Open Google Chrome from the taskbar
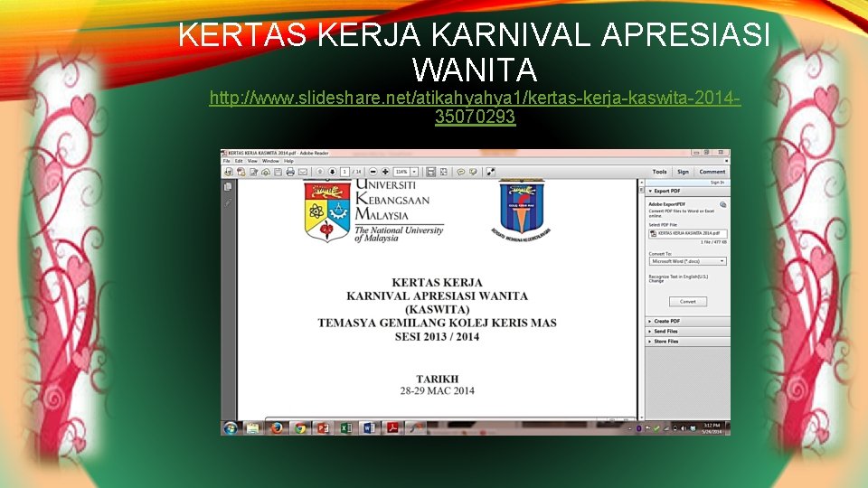 pos(300,428)
